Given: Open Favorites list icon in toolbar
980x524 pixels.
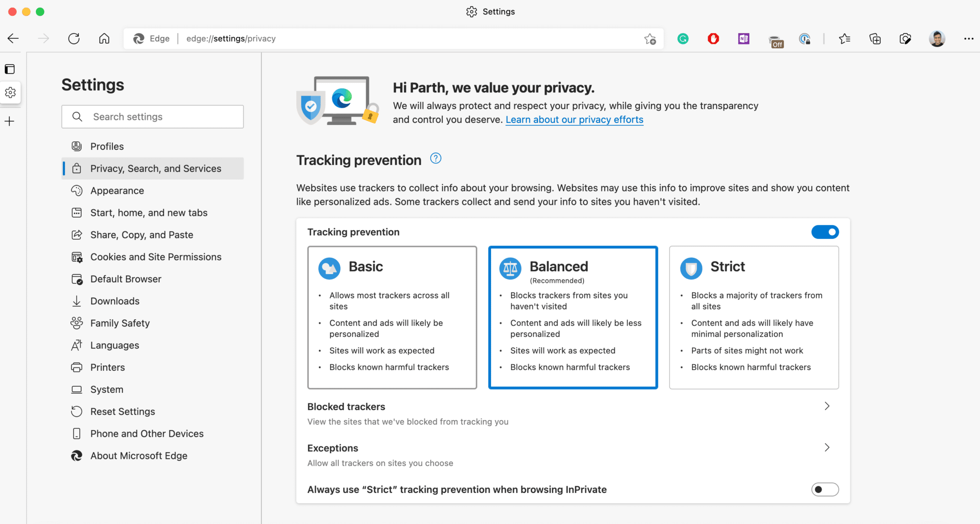Looking at the screenshot, I should pos(845,39).
